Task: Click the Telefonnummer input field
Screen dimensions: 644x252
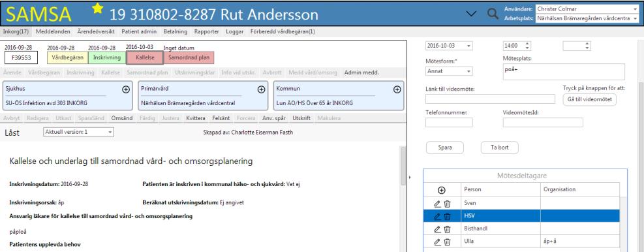Action: click(x=449, y=122)
